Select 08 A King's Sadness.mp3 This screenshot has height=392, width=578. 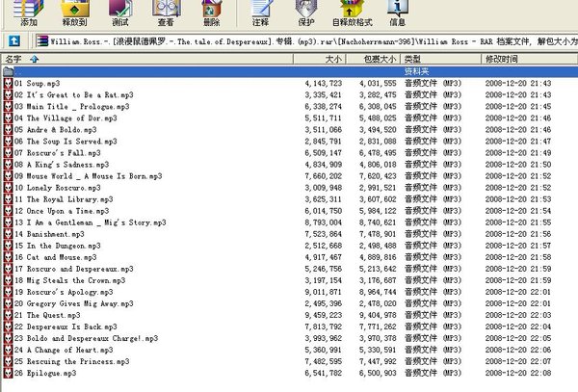pos(62,165)
